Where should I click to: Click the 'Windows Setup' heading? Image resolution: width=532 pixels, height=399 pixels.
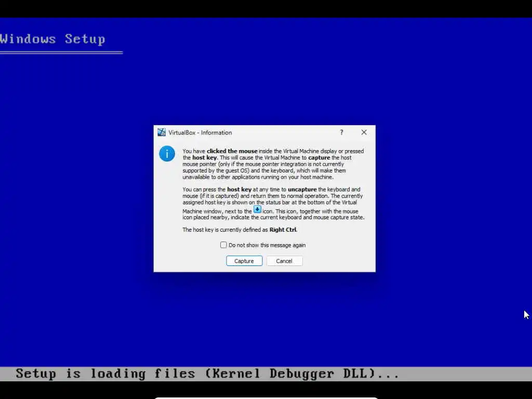point(52,39)
